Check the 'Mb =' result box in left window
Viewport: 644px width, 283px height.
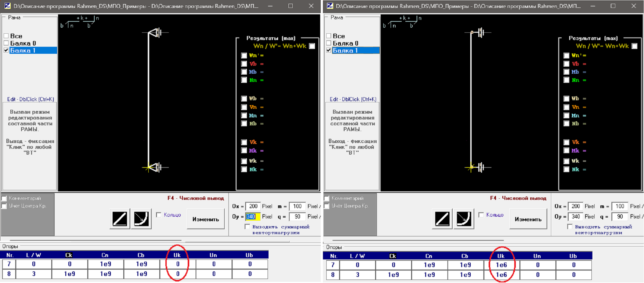pos(244,72)
